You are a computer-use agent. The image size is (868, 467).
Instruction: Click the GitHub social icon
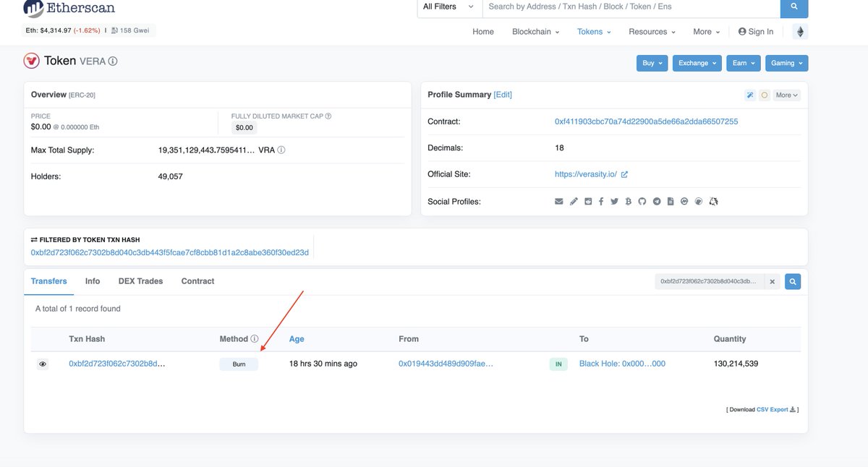[642, 202]
